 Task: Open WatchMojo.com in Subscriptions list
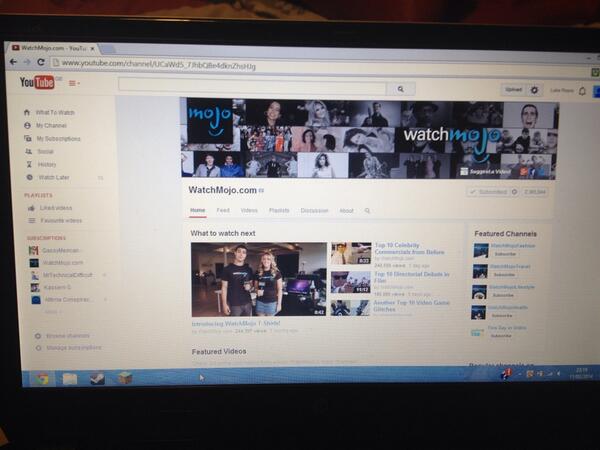click(x=63, y=263)
